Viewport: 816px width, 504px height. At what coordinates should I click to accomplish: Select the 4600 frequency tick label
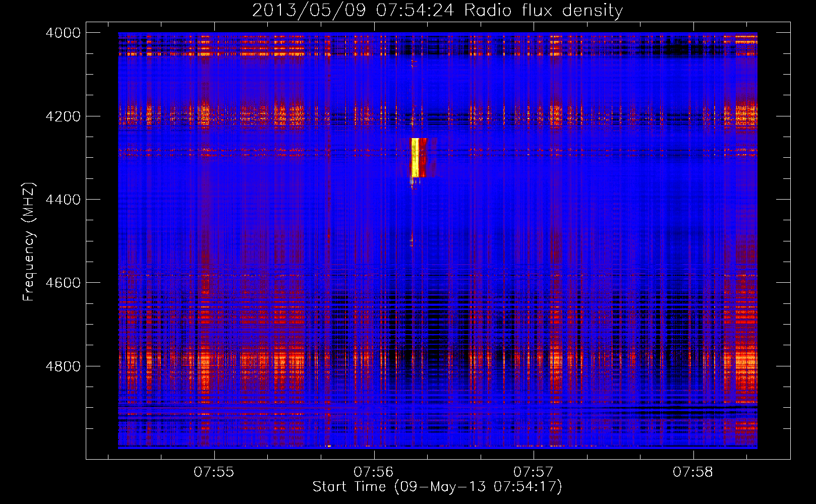point(63,283)
